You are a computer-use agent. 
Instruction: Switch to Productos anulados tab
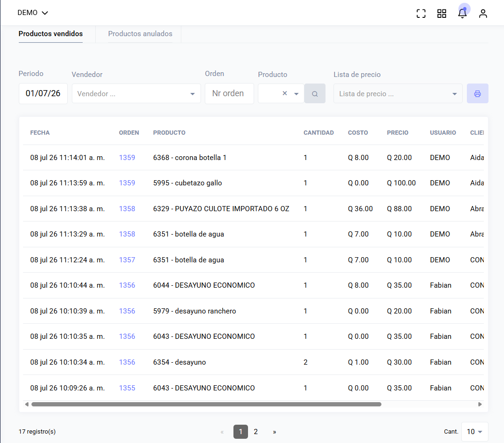click(x=140, y=34)
